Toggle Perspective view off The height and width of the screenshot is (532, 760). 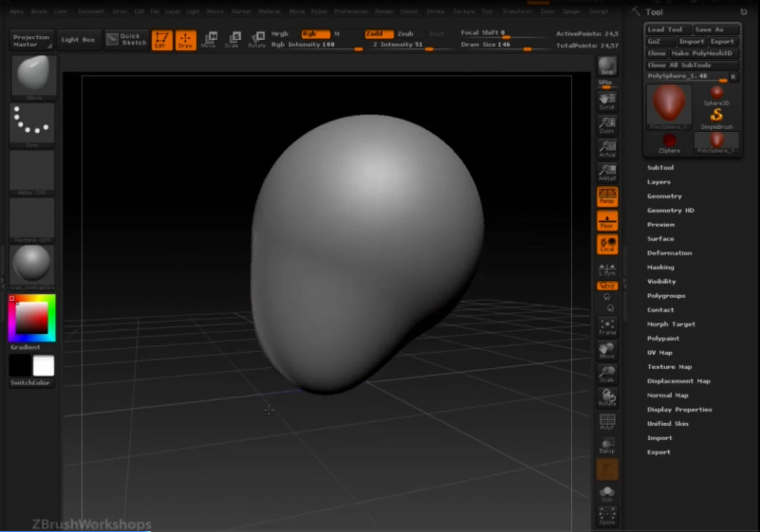coord(607,196)
